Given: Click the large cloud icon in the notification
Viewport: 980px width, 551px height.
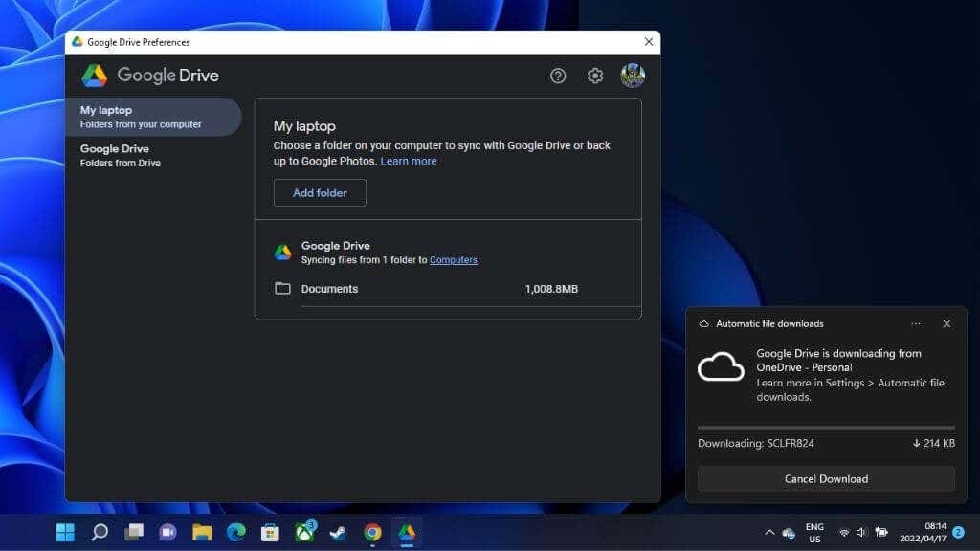Looking at the screenshot, I should coord(721,366).
